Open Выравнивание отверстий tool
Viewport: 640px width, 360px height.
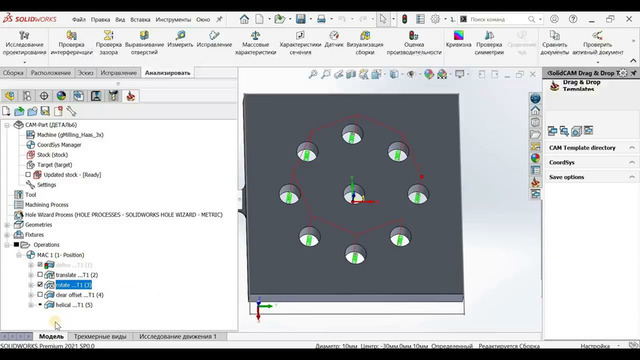(x=144, y=42)
